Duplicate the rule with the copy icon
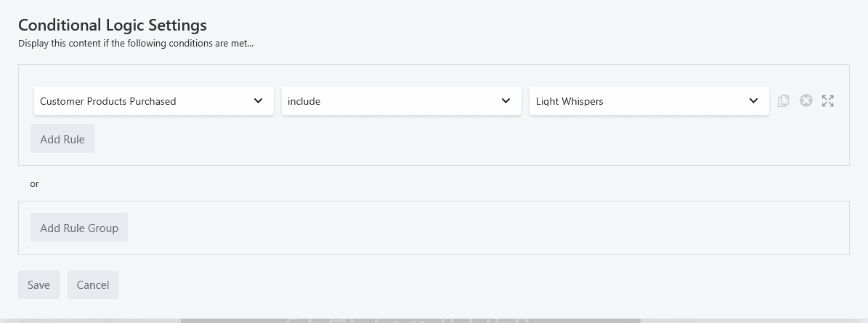The image size is (868, 323). tap(783, 101)
